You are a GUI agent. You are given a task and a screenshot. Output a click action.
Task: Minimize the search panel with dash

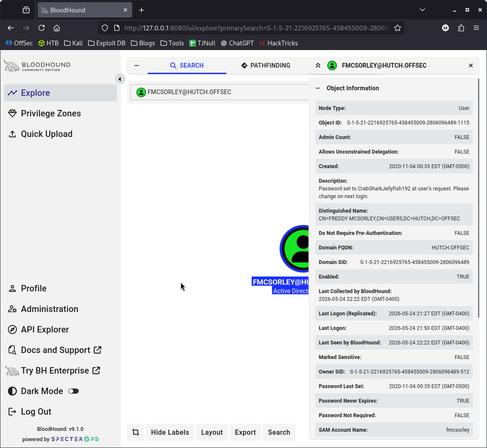(137, 65)
